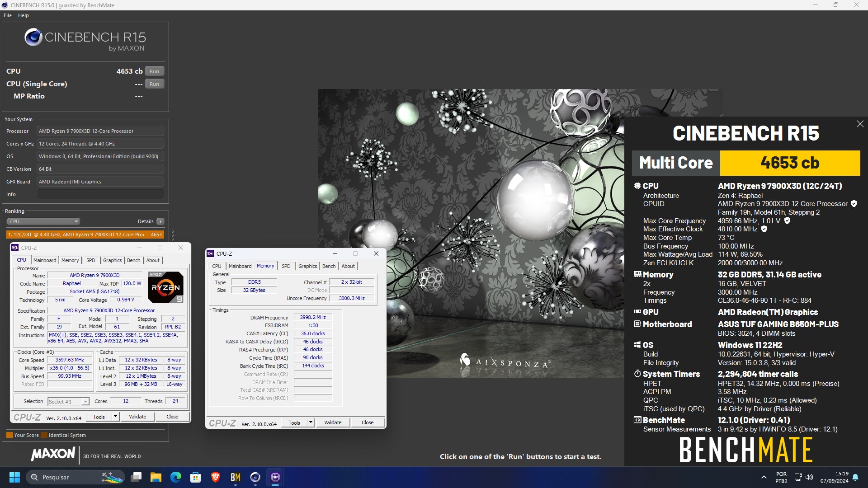Switch to About tab in first CPU-Z
Image resolution: width=868 pixels, height=488 pixels.
tap(153, 260)
